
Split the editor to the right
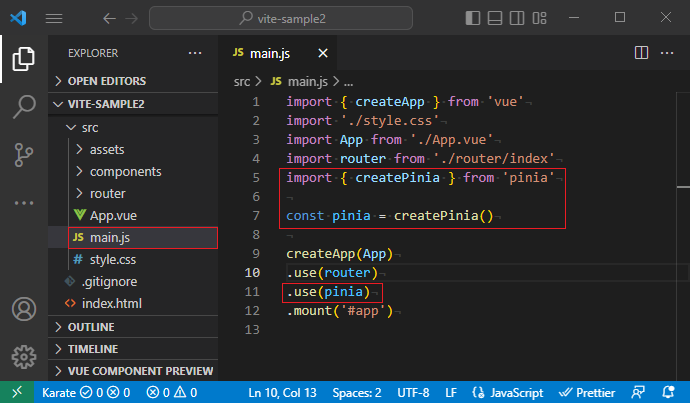[641, 53]
